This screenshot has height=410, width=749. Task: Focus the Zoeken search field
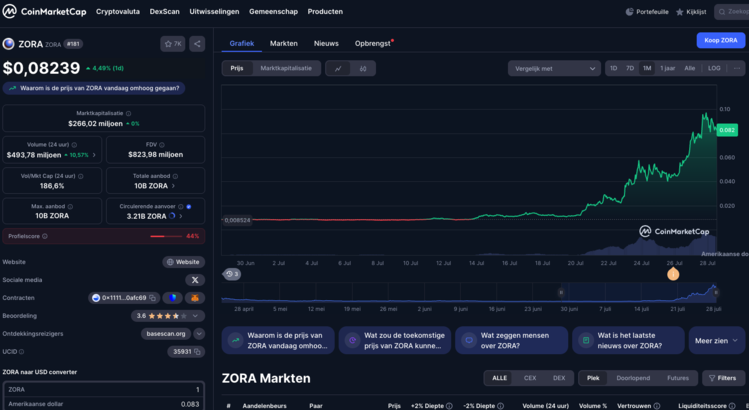[x=732, y=12]
